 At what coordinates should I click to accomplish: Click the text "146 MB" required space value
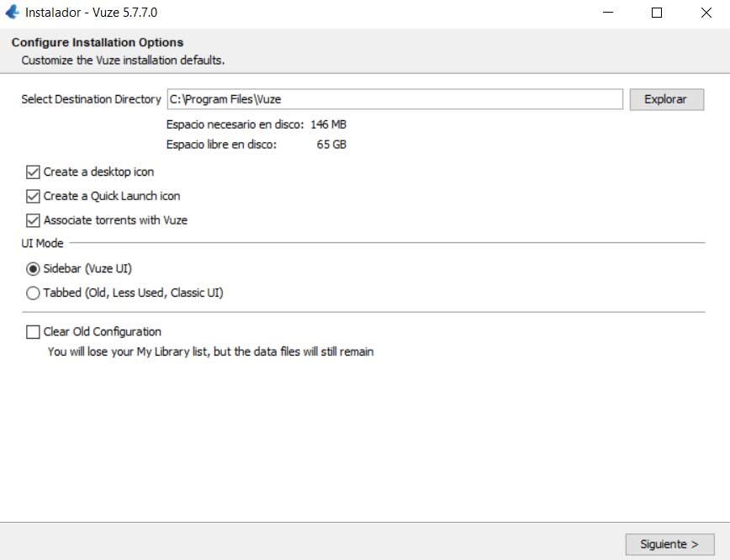point(328,124)
